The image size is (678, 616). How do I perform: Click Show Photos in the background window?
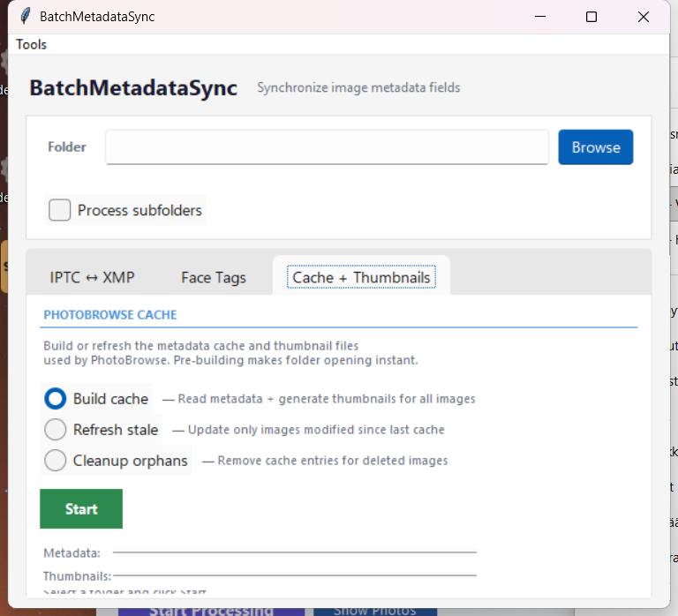[x=375, y=612]
